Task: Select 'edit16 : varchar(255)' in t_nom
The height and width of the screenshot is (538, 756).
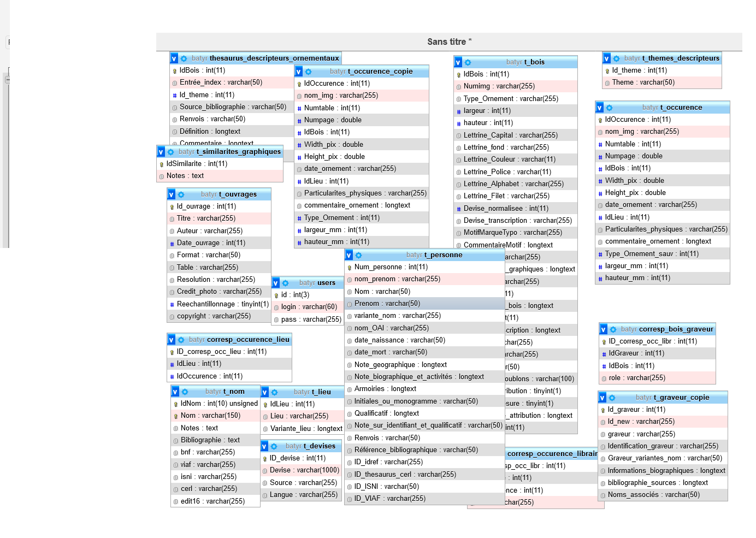Action: [x=216, y=501]
